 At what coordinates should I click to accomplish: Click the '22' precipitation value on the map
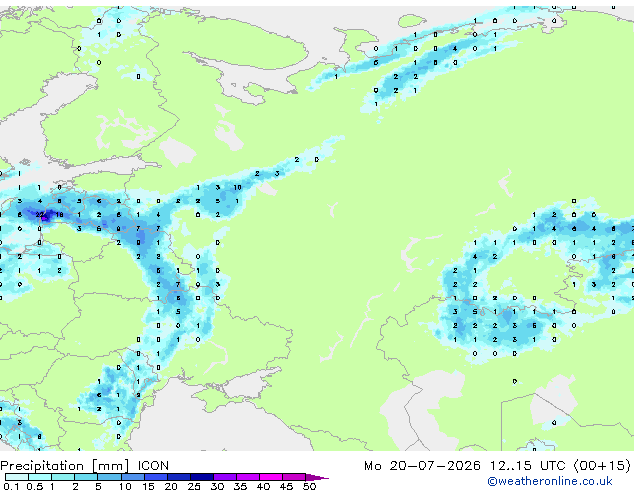tap(40, 215)
